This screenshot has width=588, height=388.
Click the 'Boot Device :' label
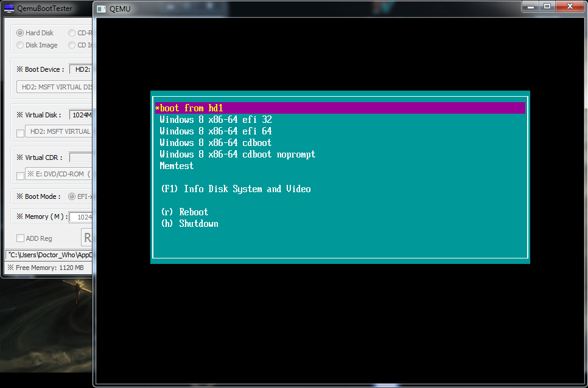(x=41, y=69)
